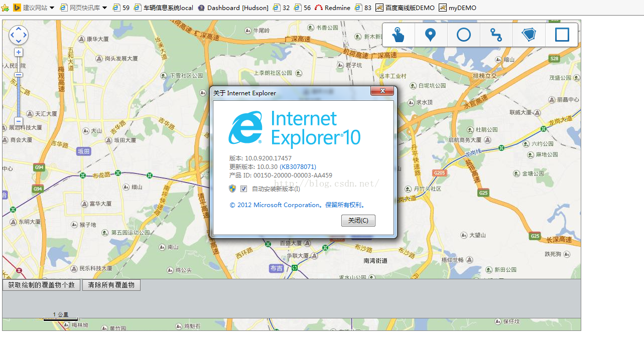
Task: Click the 第五园运动公园 map label
Action: coord(131,233)
